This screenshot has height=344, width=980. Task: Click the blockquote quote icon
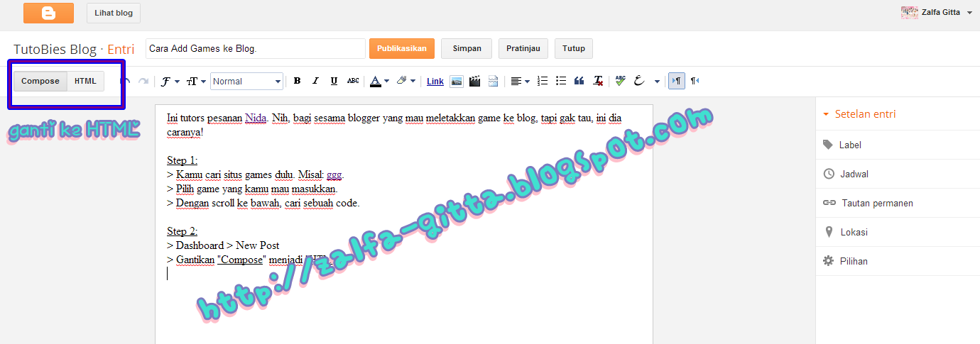click(579, 82)
